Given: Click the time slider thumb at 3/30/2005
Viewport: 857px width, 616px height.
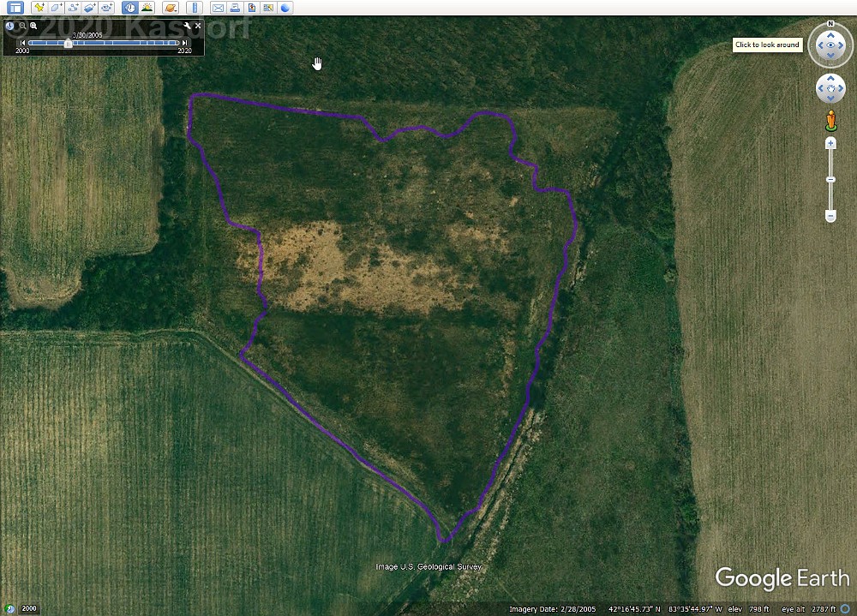Looking at the screenshot, I should 68,43.
